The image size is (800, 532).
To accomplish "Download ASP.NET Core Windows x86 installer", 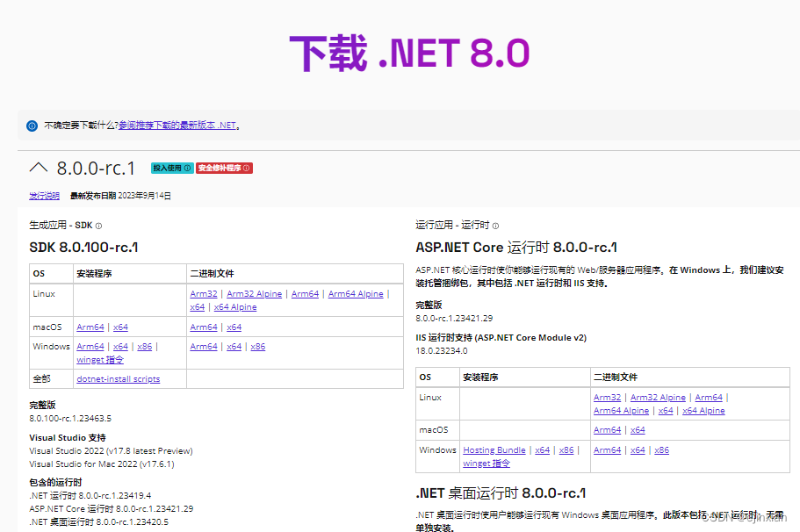I will click(566, 450).
